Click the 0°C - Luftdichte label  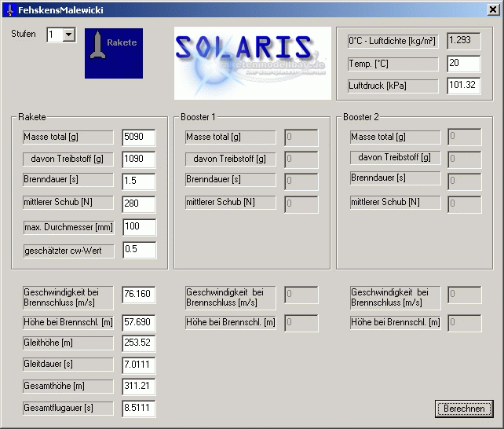(x=393, y=41)
